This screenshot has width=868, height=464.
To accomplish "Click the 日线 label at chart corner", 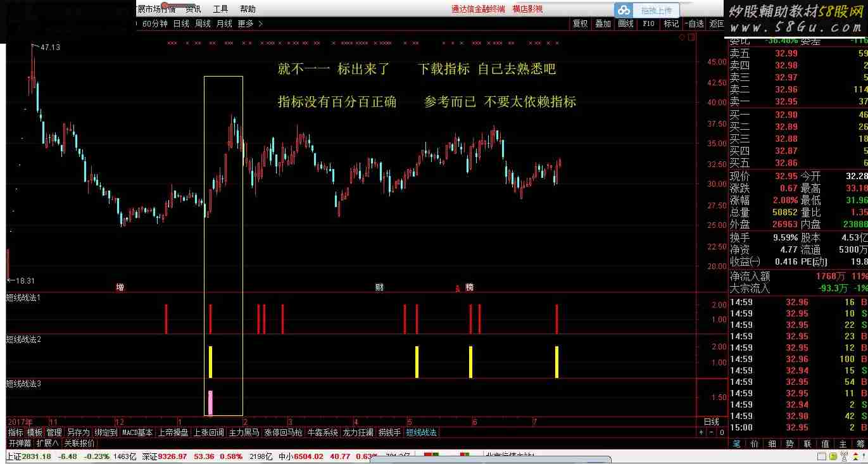I will (x=712, y=422).
